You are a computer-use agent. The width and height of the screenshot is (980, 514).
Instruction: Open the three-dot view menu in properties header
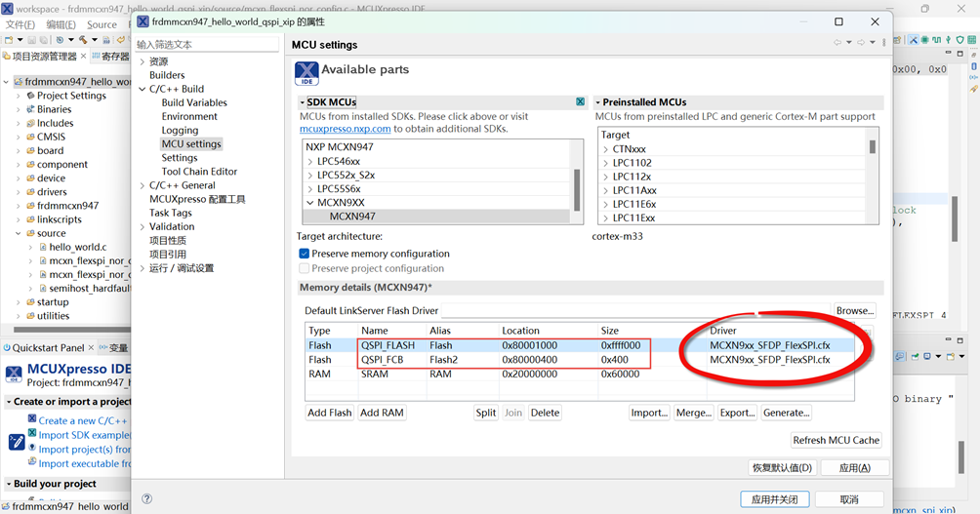click(x=883, y=43)
